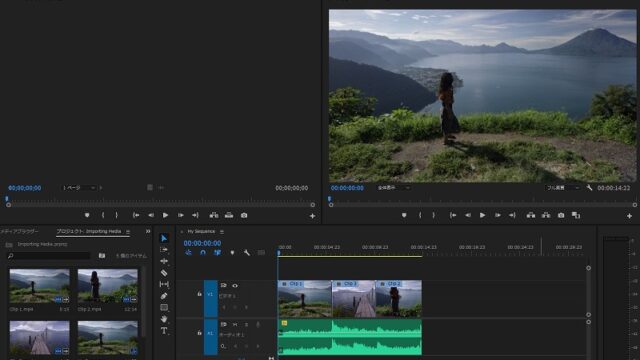
Task: Select Project: Importing Media tab
Action: pos(89,231)
